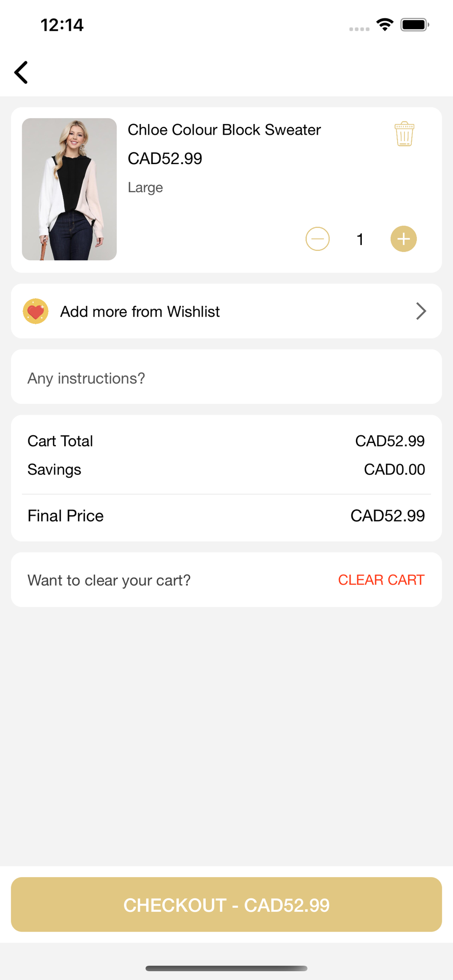Tap the CHECKOUT - CAD52.99 button
The height and width of the screenshot is (980, 453).
click(226, 905)
